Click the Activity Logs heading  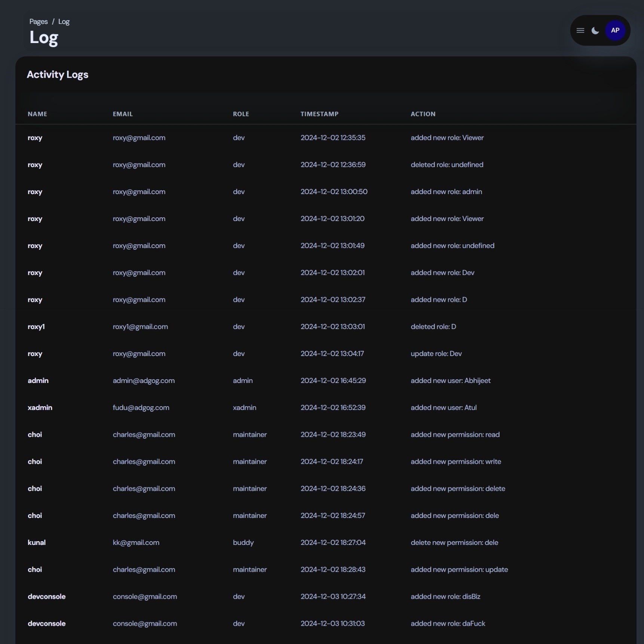point(58,74)
